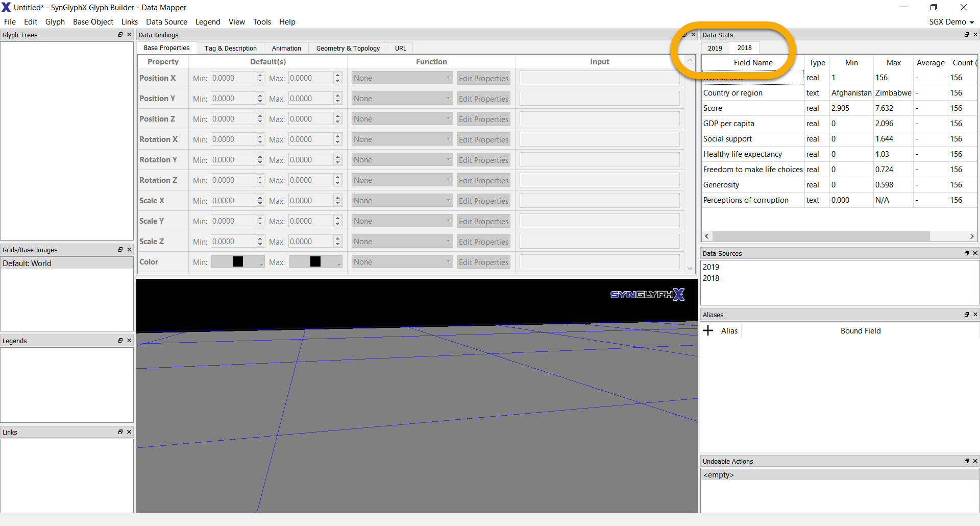This screenshot has width=980, height=526.
Task: Click Edit Properties for Scale Y
Action: tap(483, 221)
